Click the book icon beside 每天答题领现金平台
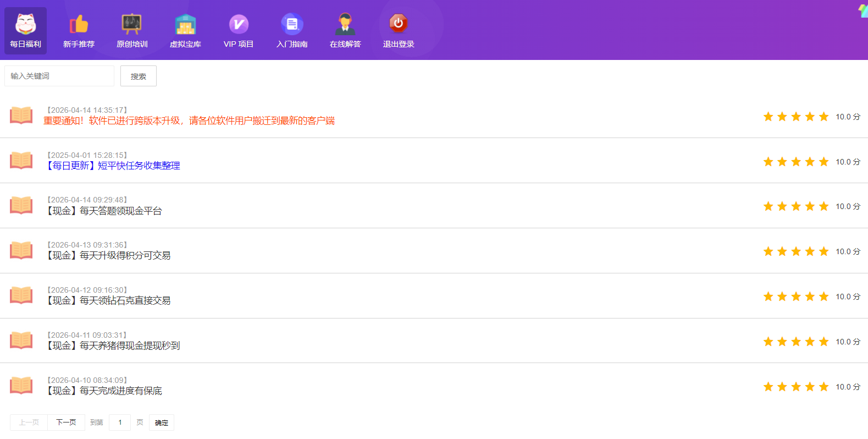 21,205
